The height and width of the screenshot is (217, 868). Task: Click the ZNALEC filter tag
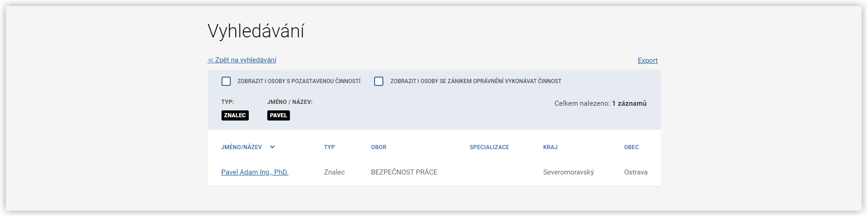click(235, 115)
